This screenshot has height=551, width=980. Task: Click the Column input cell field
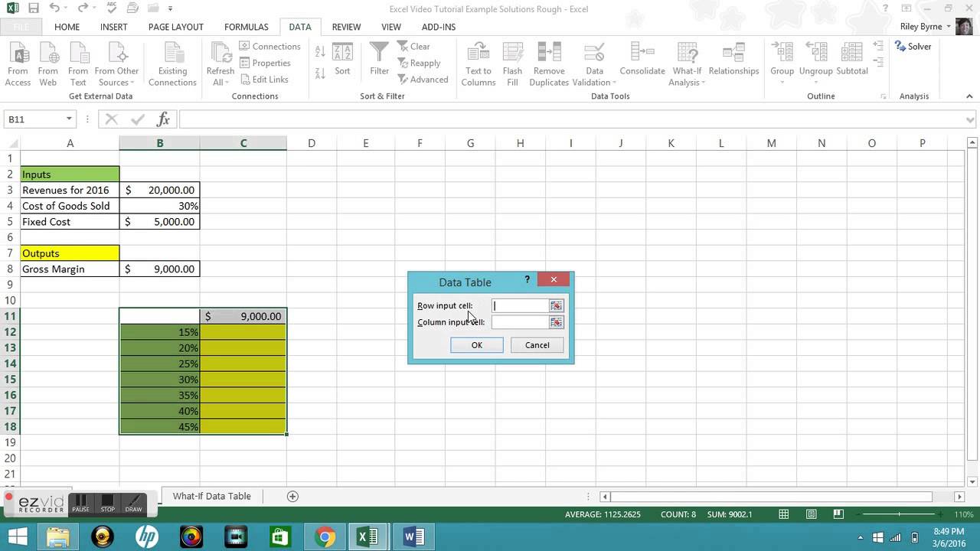(520, 322)
